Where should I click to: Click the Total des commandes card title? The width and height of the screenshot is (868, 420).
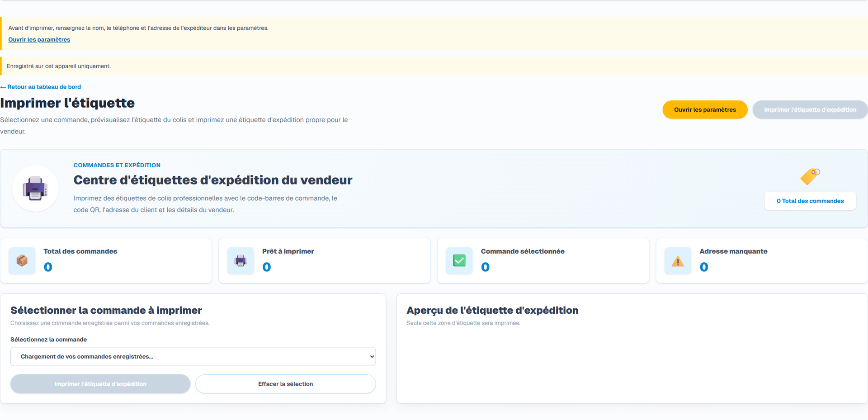(80, 251)
